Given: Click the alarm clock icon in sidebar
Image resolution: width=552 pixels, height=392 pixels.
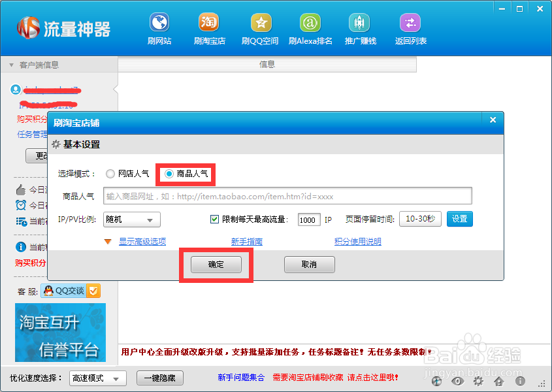Looking at the screenshot, I should pyautogui.click(x=21, y=205).
